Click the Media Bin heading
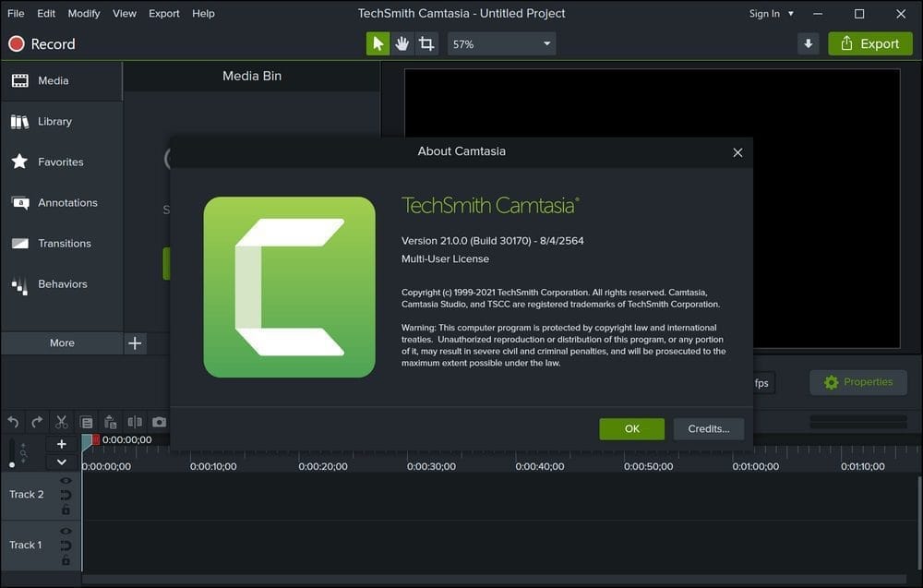Screen dimensions: 923x588 point(252,76)
